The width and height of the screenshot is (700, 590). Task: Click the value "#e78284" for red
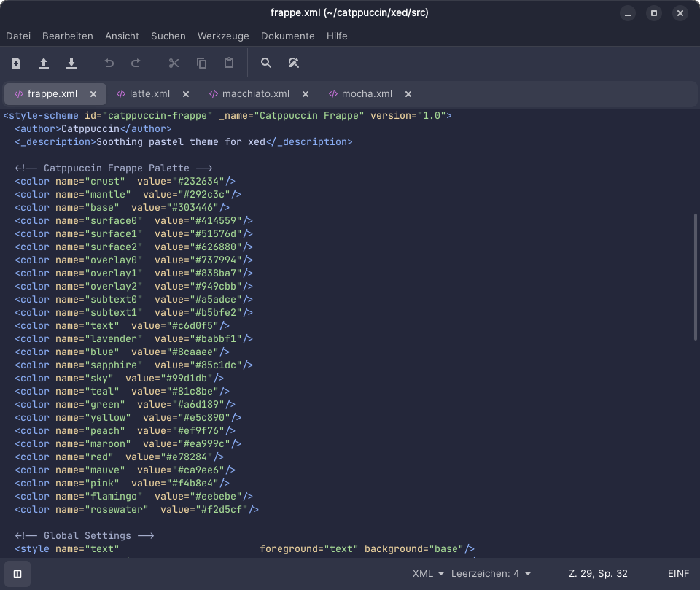(187, 457)
